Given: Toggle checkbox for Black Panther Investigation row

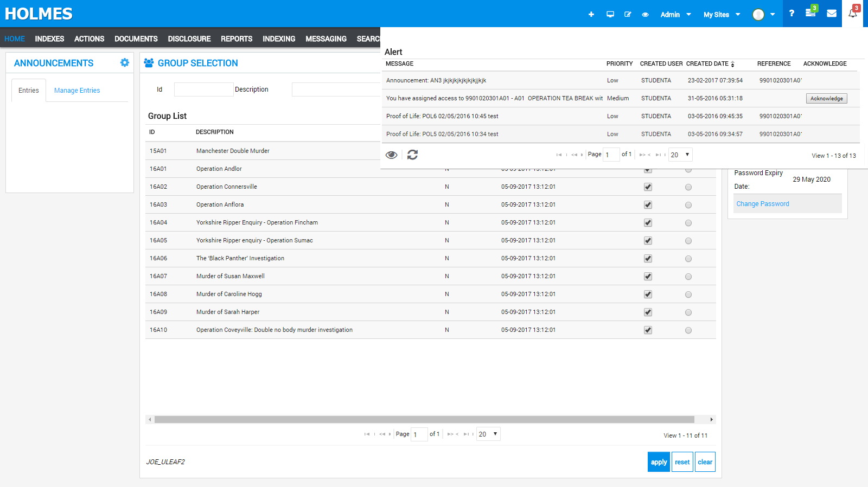Looking at the screenshot, I should 648,259.
